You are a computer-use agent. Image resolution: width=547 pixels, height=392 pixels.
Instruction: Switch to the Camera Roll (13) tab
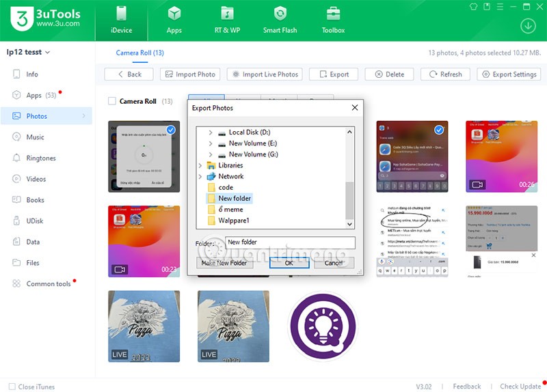139,53
